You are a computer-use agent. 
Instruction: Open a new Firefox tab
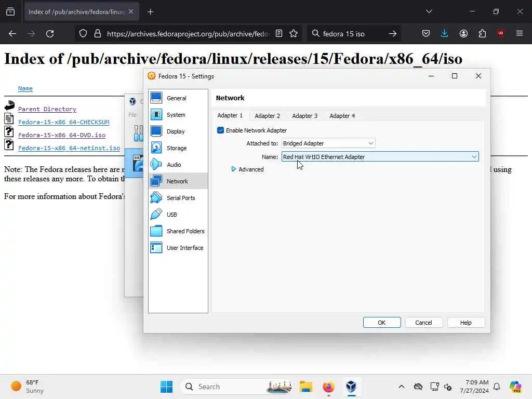(151, 12)
